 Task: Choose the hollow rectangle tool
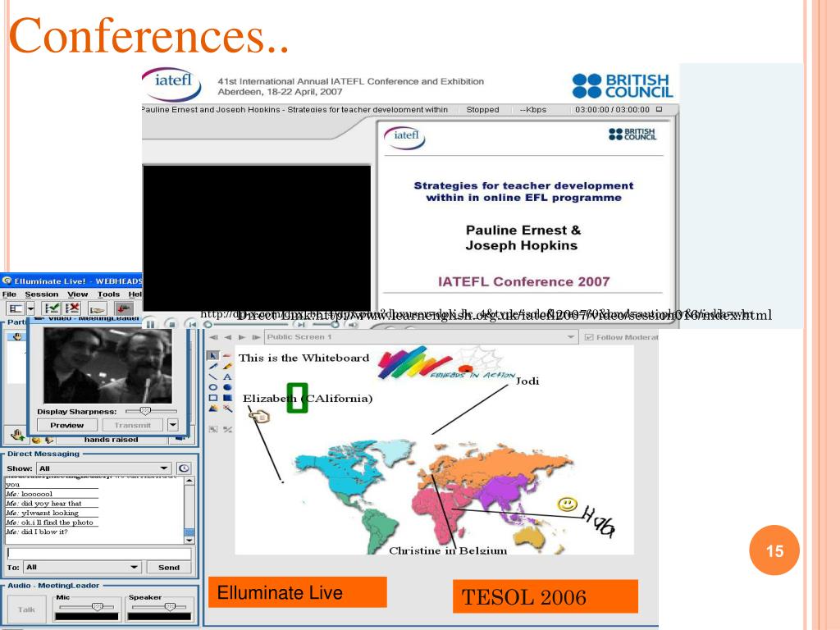[x=213, y=398]
